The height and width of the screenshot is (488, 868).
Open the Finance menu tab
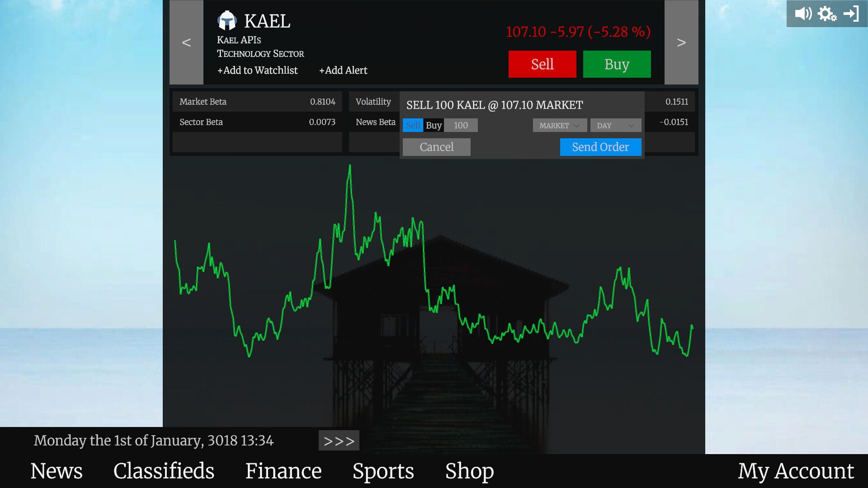(283, 471)
